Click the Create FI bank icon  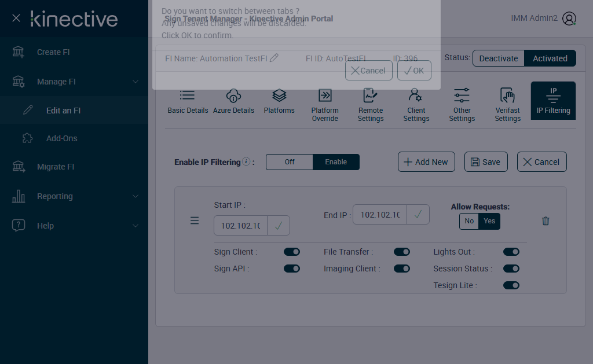pyautogui.click(x=18, y=52)
